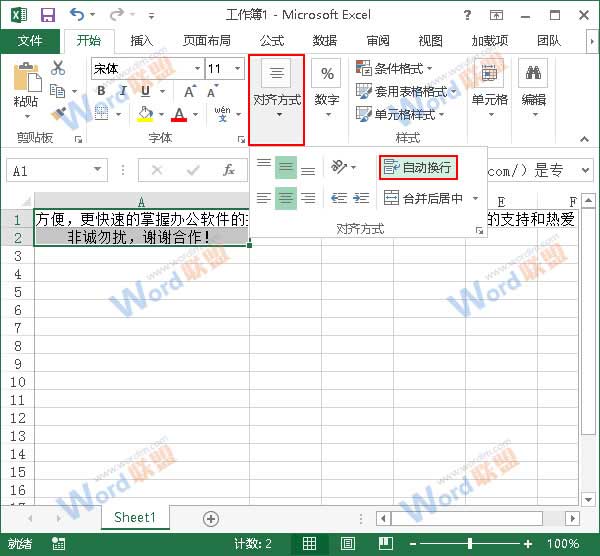Increase font size with larger A
The height and width of the screenshot is (556, 600).
click(189, 92)
